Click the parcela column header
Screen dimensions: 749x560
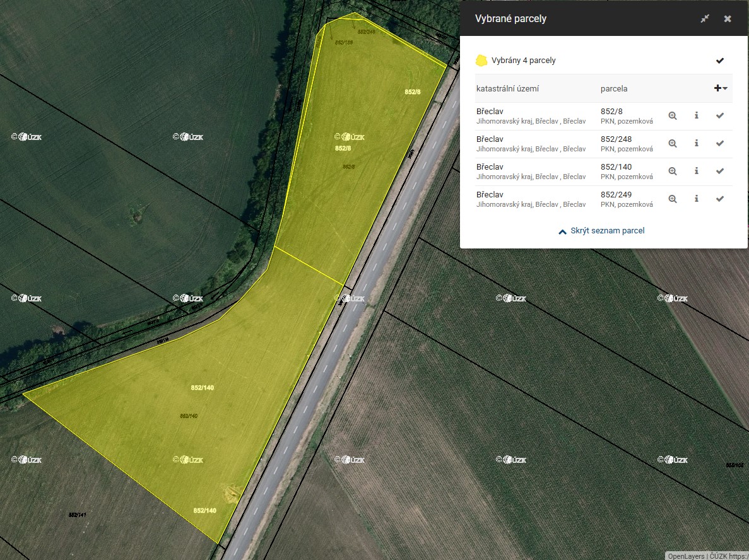(x=614, y=89)
